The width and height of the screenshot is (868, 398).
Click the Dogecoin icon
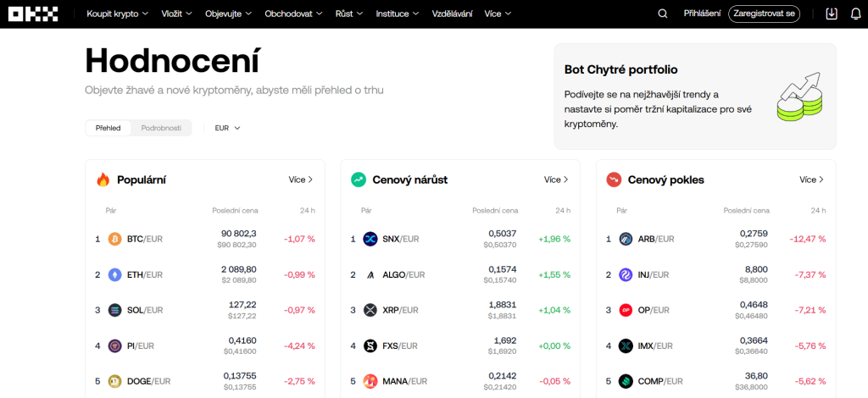coord(115,381)
